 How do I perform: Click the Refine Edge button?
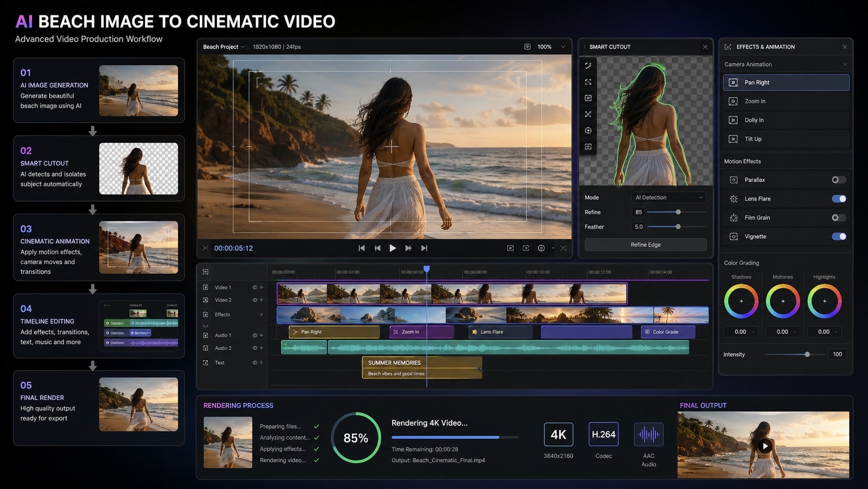[646, 245]
